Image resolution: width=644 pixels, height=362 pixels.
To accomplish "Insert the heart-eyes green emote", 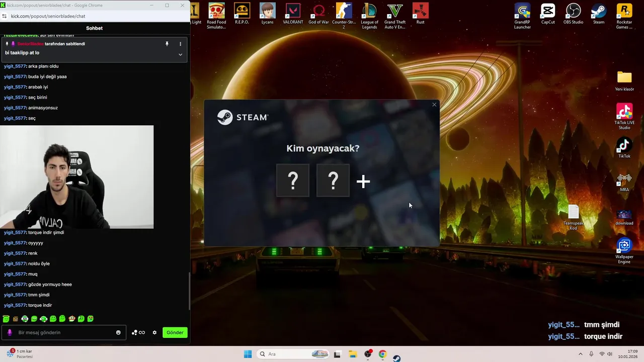I will 91,319.
